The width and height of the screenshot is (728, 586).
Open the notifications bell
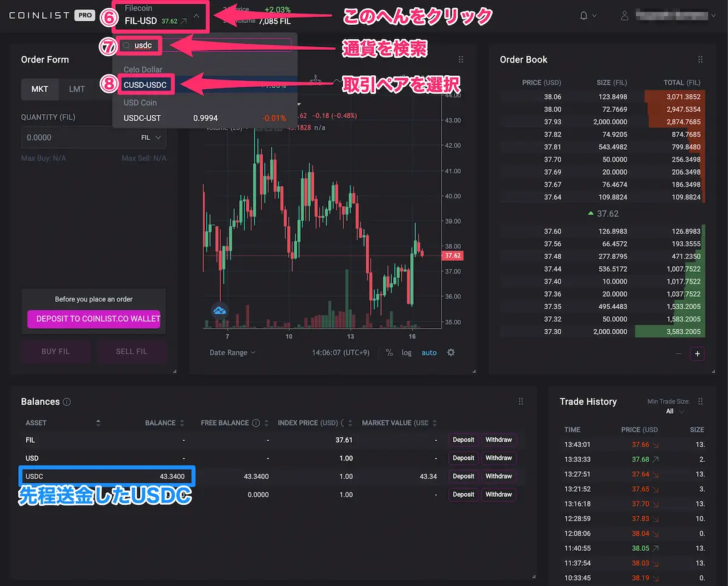(x=584, y=16)
